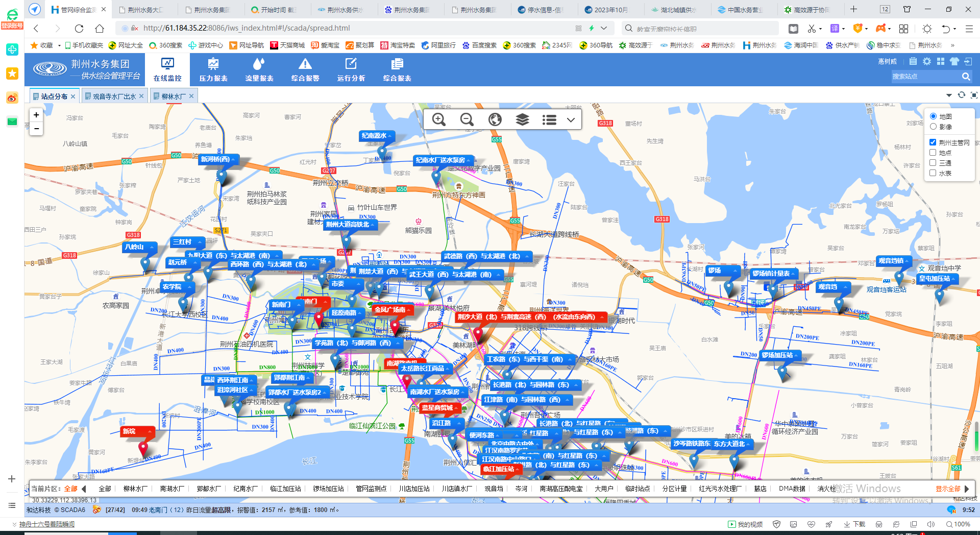Refresh the page with the circular arrows icon
The image size is (980, 535).
pos(962,95)
